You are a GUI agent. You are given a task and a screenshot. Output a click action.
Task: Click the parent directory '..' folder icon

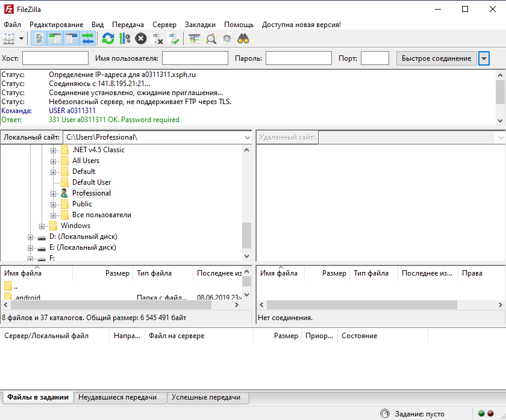coord(8,286)
